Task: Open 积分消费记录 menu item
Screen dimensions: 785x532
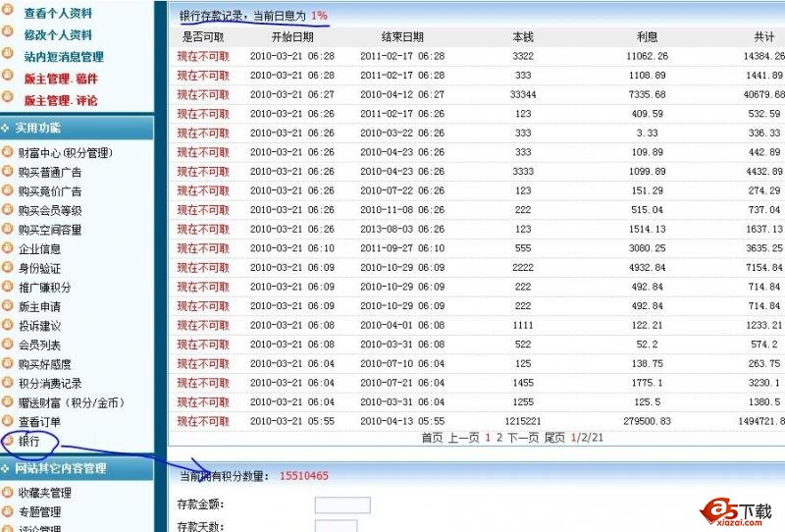Action: pos(50,384)
